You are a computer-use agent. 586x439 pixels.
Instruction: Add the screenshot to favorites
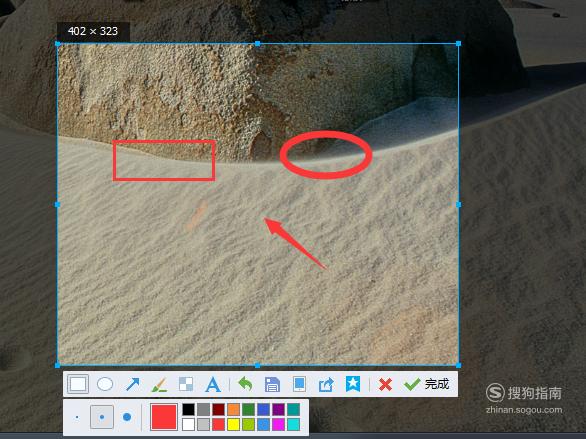[x=353, y=384]
